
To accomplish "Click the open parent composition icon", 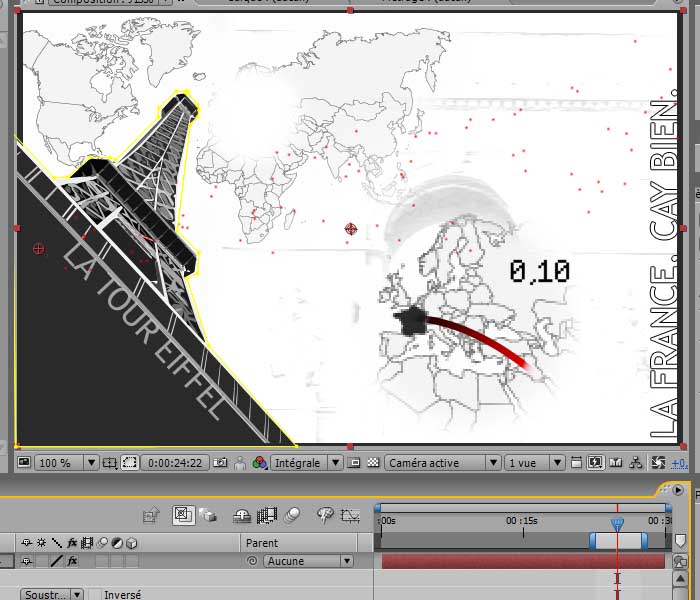I will tap(151, 515).
